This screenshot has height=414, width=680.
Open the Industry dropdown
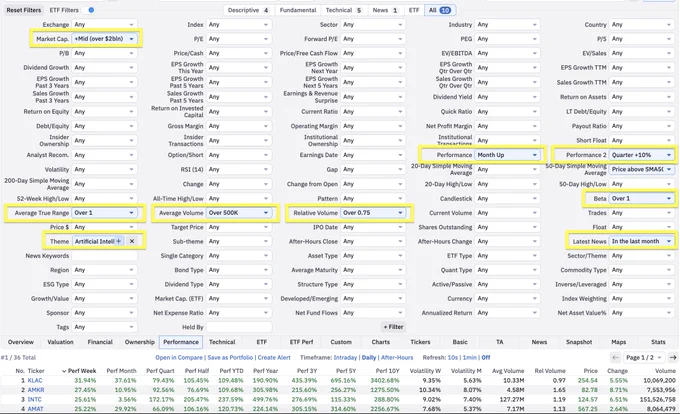point(507,25)
